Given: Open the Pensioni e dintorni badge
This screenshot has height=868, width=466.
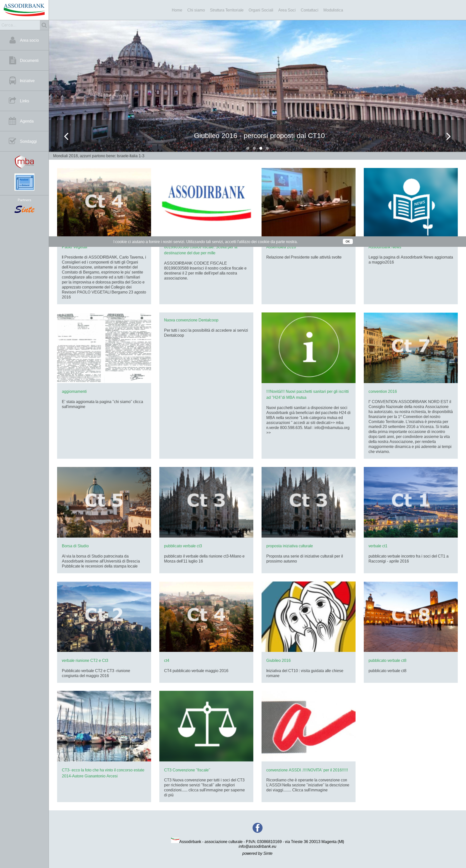Looking at the screenshot, I should coord(24,182).
